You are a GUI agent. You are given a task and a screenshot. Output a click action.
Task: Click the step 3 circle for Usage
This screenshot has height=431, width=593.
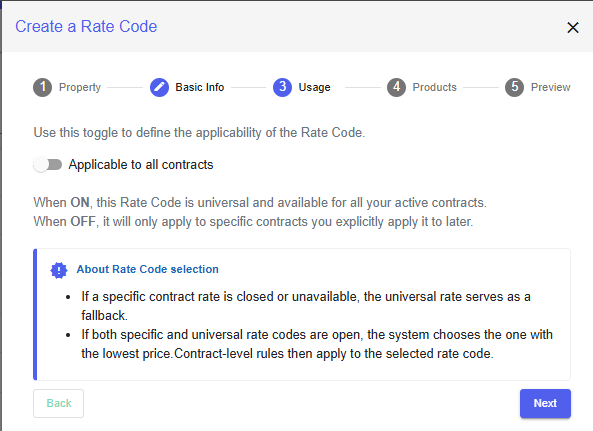[282, 87]
